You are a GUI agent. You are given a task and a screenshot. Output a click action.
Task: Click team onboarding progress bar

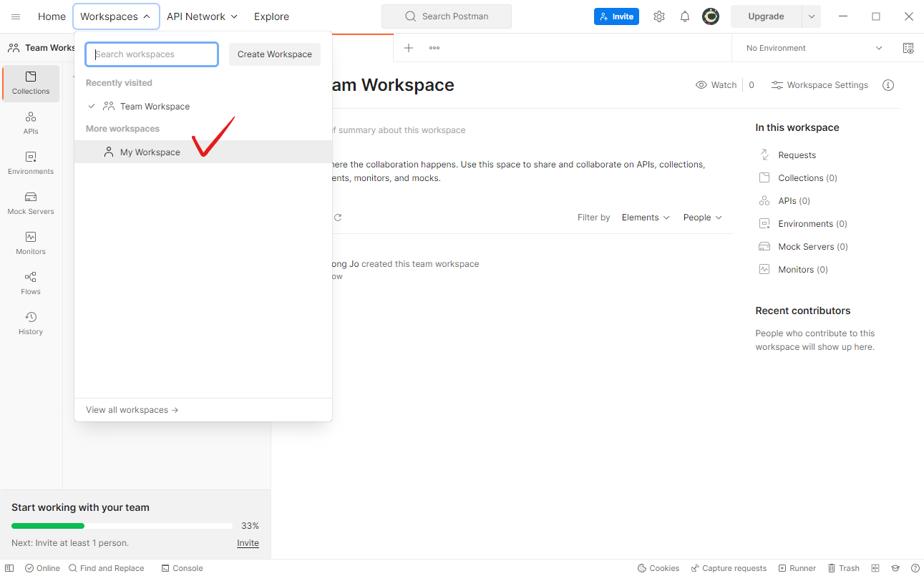tap(122, 526)
